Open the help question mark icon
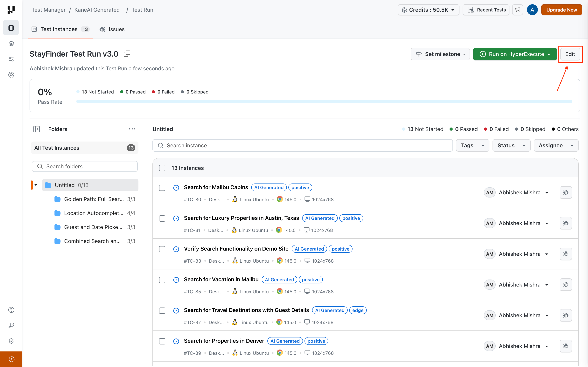This screenshot has width=588, height=367. coord(11,310)
